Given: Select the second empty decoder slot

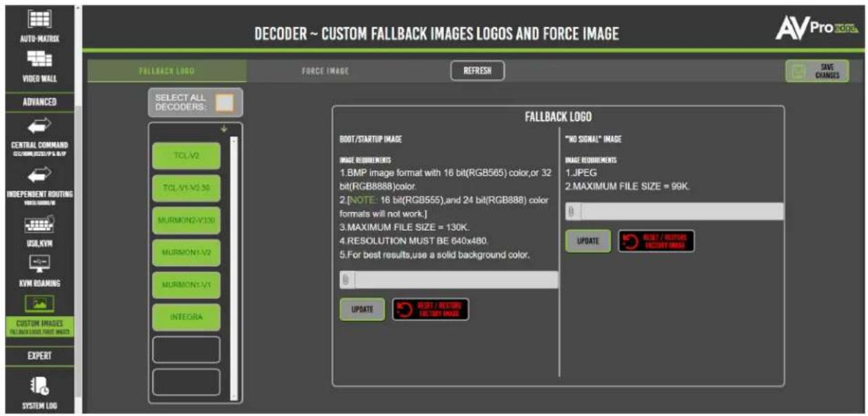Looking at the screenshot, I should [186, 382].
